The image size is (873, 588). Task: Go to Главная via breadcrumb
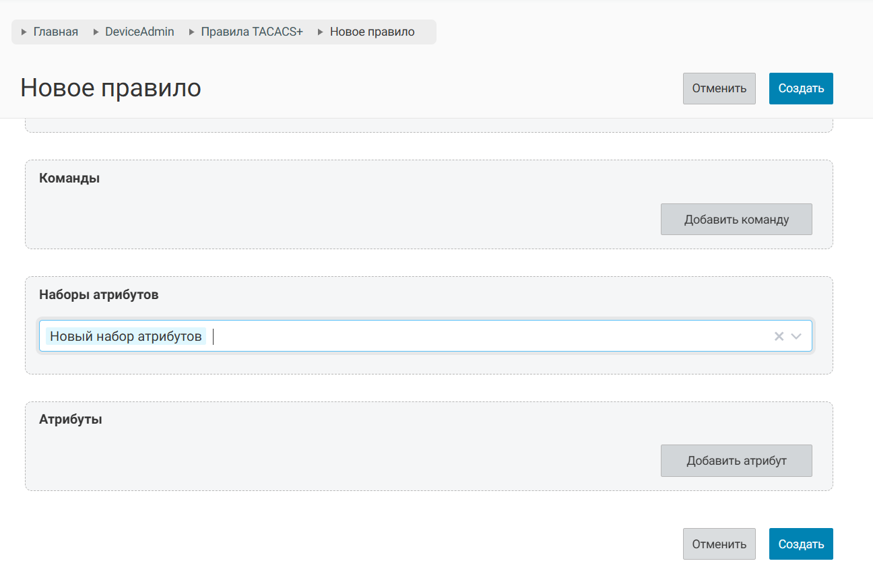[x=55, y=32]
